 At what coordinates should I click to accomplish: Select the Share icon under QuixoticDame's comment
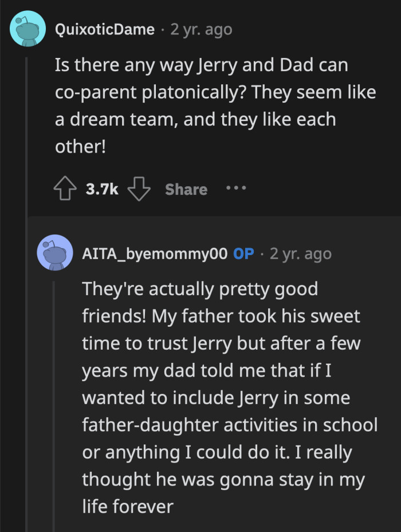pyautogui.click(x=186, y=189)
